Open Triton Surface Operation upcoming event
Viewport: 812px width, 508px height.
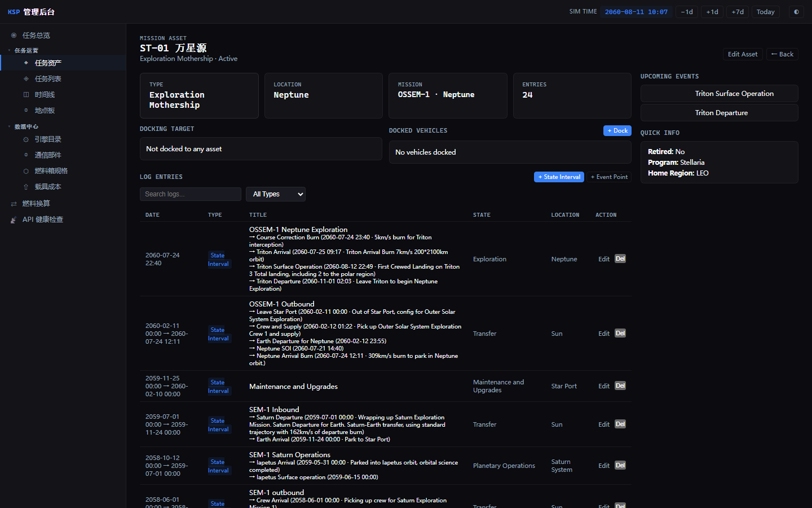click(720, 94)
